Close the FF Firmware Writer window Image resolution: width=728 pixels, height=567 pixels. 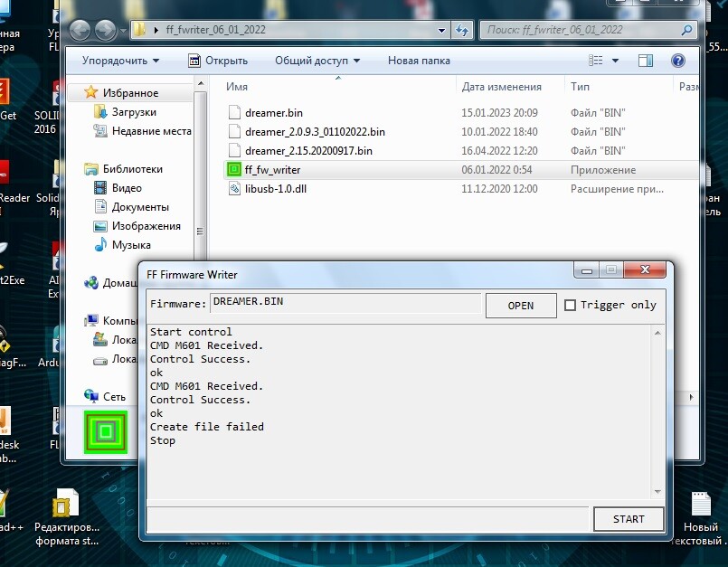[645, 269]
